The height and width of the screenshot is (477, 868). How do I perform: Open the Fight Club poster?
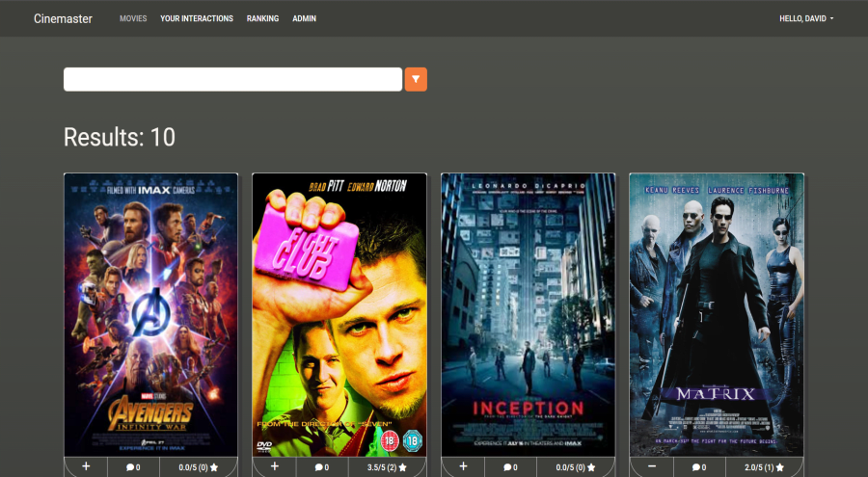coord(339,315)
